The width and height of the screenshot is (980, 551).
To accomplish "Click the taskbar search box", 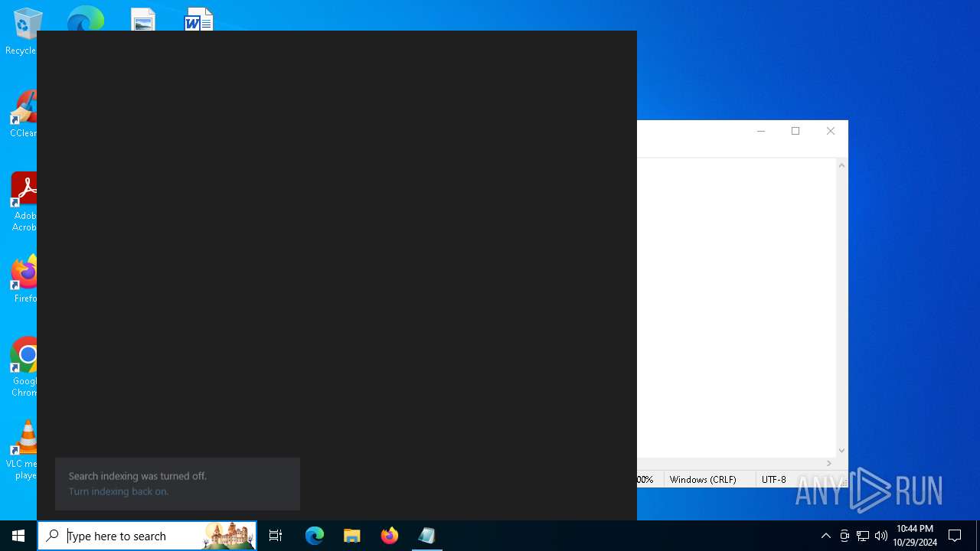I will point(147,536).
